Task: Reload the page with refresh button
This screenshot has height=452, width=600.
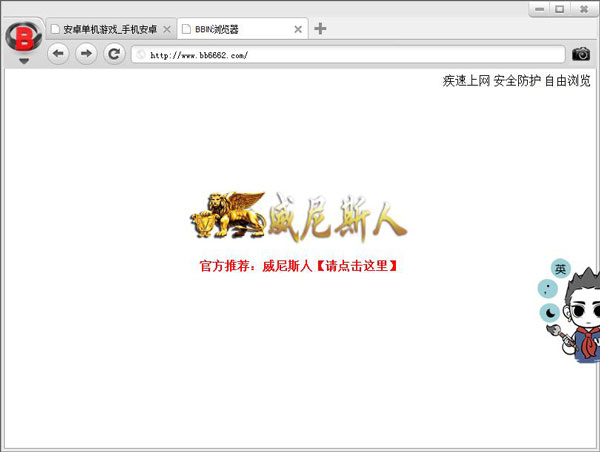Action: click(114, 54)
